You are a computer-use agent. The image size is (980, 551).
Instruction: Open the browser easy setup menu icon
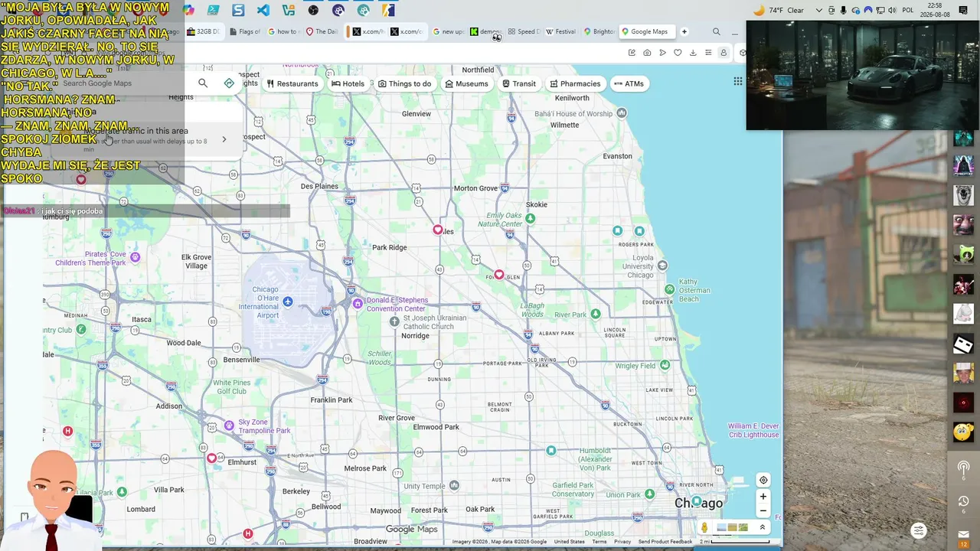tap(708, 53)
